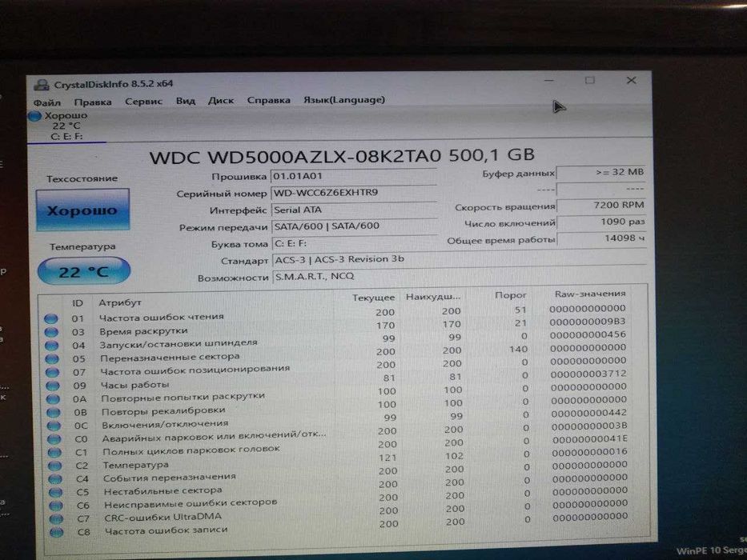Click the Хорошо health status button

coord(82,210)
